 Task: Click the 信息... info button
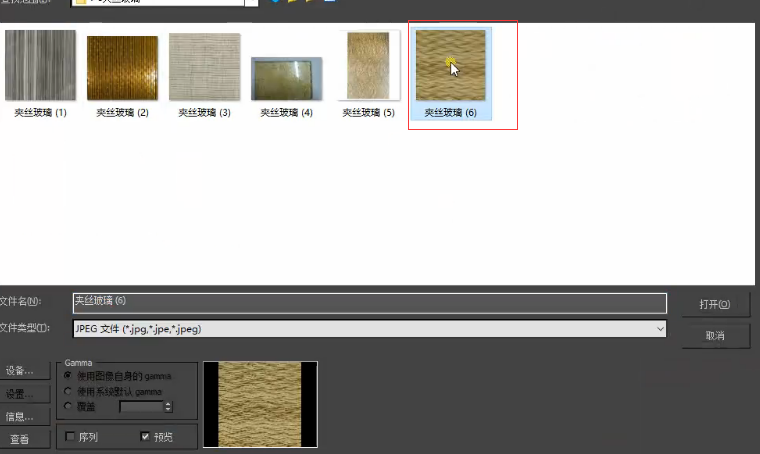coord(20,416)
